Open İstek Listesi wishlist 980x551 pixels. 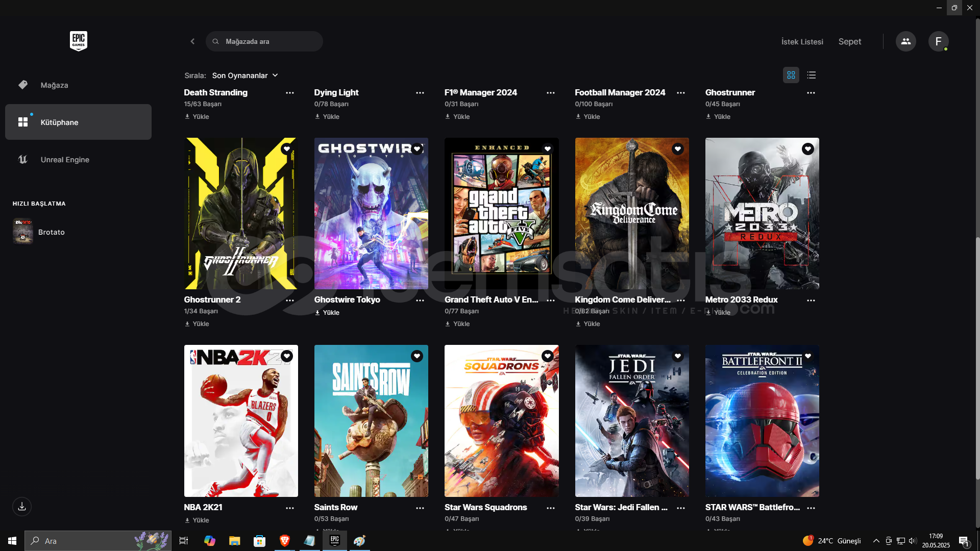802,41
